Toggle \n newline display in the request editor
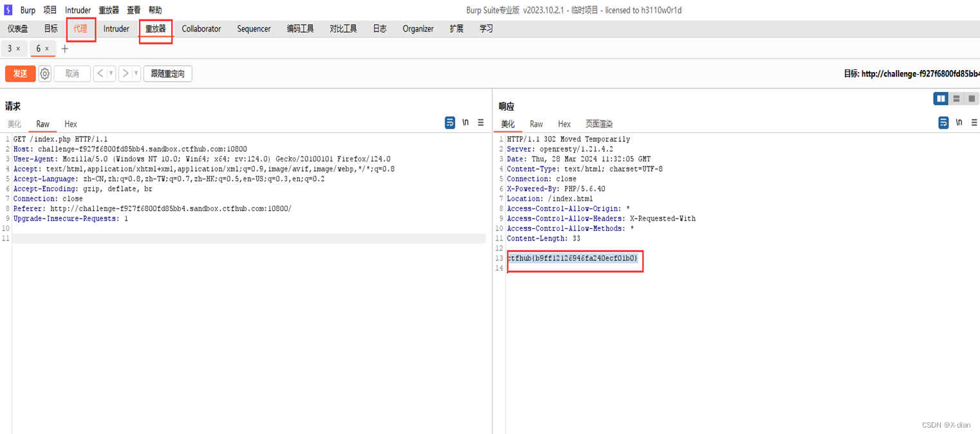This screenshot has height=434, width=980. [x=465, y=122]
